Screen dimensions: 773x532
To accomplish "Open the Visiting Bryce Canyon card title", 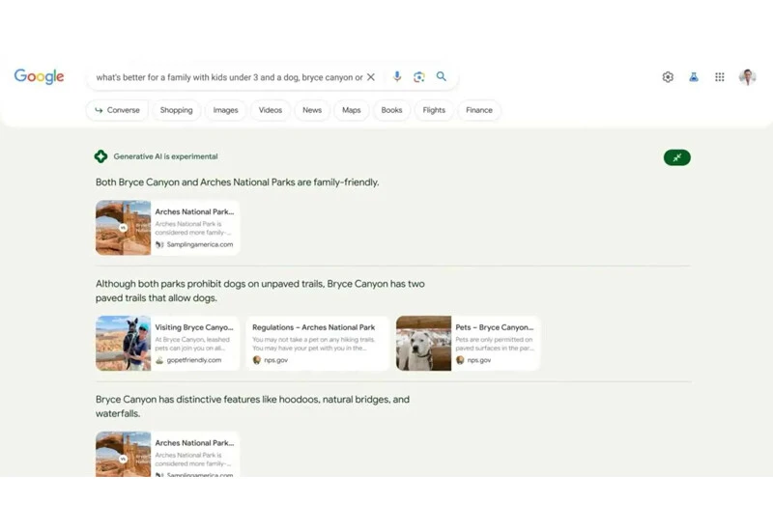I will coord(194,327).
